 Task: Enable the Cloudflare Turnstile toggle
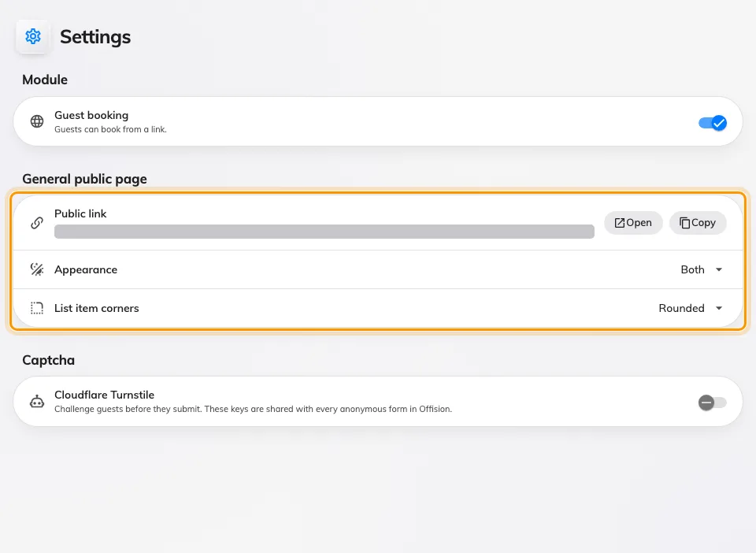713,403
